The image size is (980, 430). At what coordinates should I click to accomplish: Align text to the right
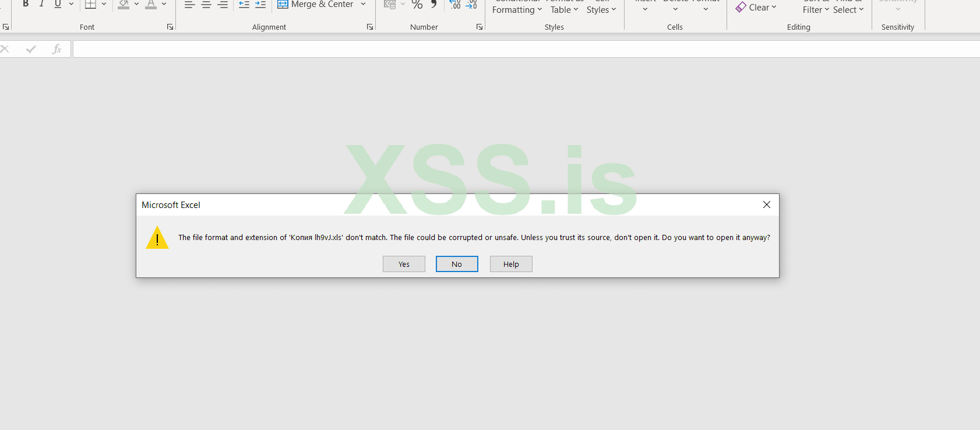[223, 4]
